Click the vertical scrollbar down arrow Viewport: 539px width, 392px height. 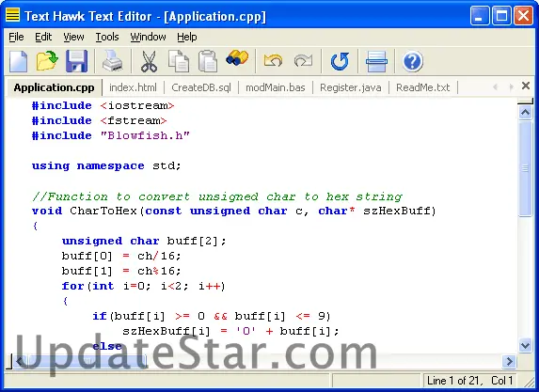click(x=525, y=345)
